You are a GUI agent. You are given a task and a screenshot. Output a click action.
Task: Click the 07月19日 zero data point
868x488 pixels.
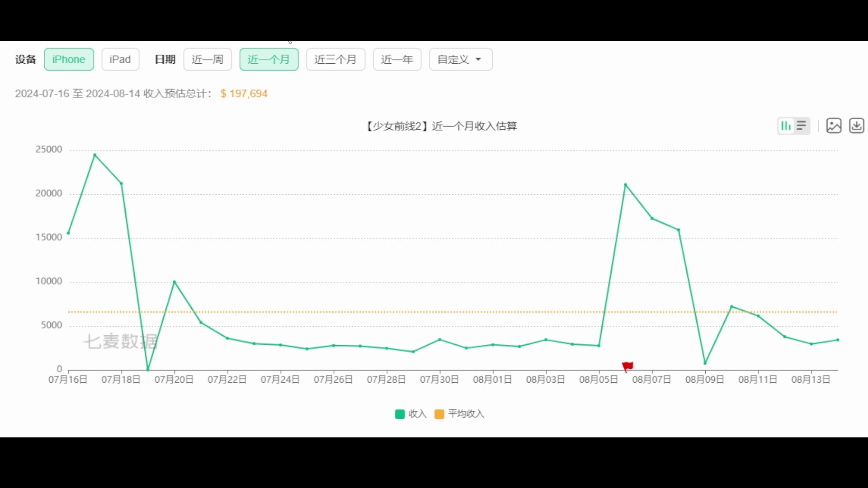(x=148, y=370)
